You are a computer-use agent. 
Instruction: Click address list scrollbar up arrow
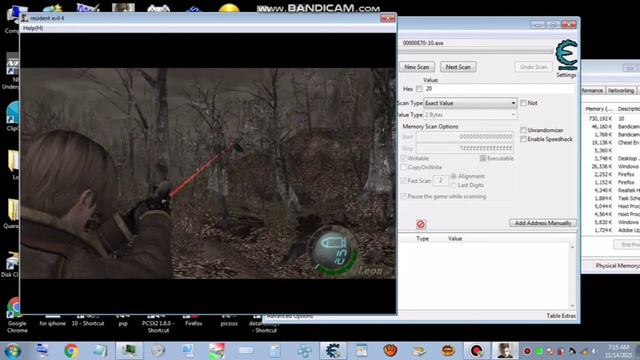(x=572, y=247)
